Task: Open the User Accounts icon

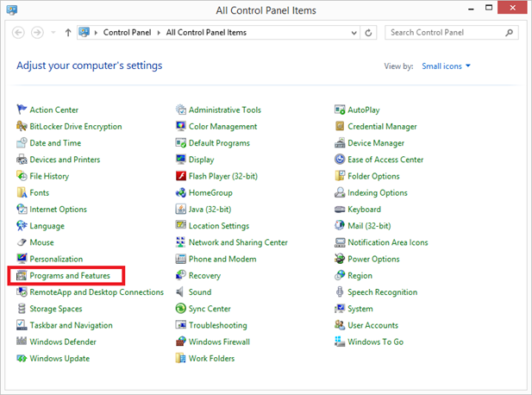Action: coord(340,325)
